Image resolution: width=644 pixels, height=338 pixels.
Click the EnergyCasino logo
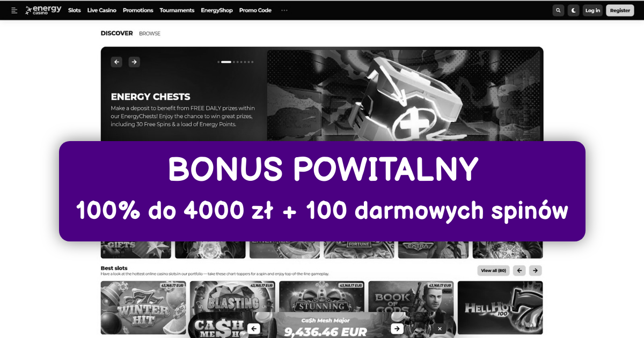tap(43, 10)
